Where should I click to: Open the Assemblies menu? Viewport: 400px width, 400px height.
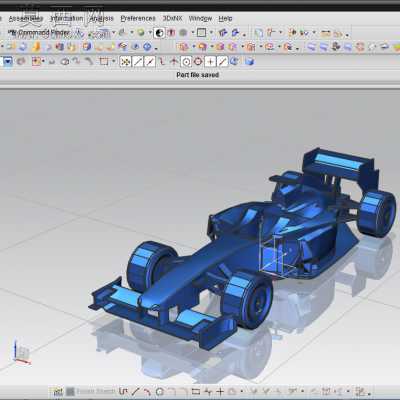point(26,19)
